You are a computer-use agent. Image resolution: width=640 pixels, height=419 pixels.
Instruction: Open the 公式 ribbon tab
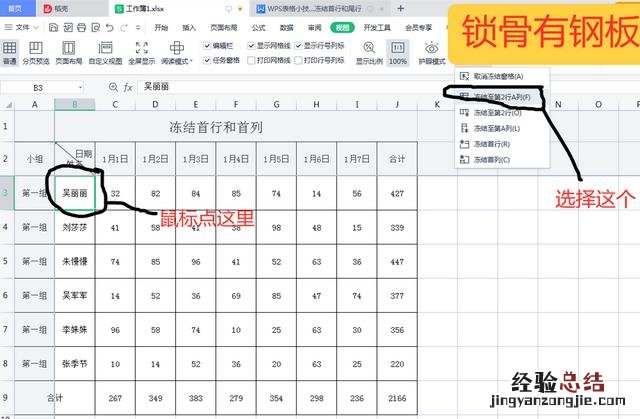click(258, 27)
